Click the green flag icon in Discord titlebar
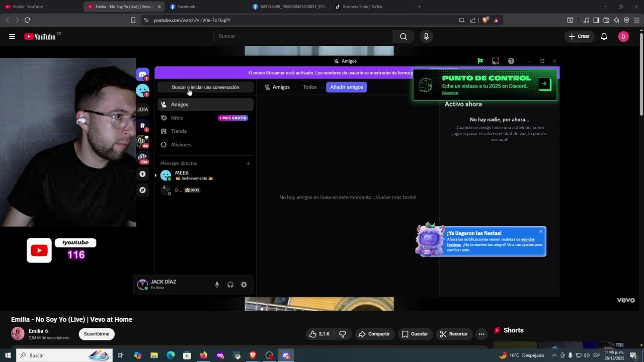This screenshot has height=362, width=644. pos(480,61)
